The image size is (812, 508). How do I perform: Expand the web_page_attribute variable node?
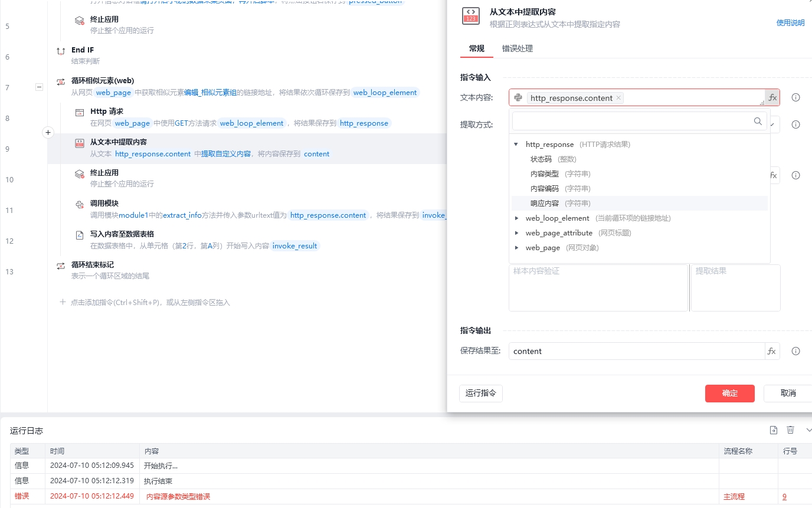[517, 233]
